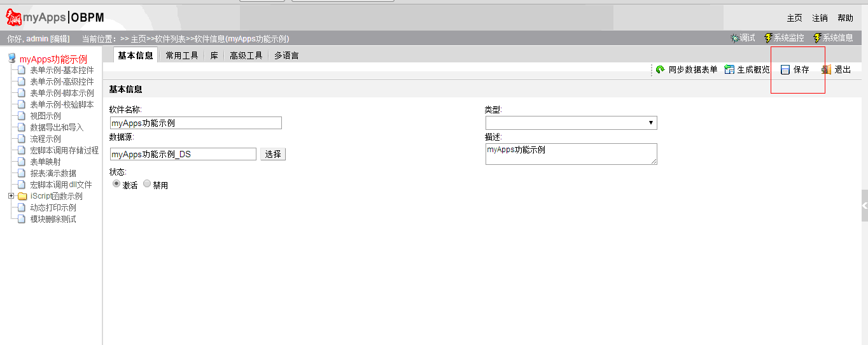868x345 pixels.
Task: Click the page icon beside 宏脚本调用存储过程
Action: [22, 150]
